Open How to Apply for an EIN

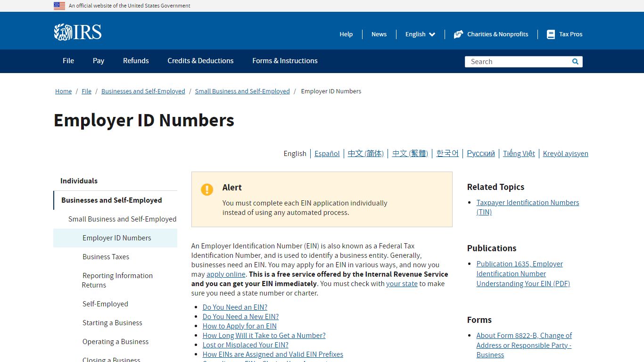pos(239,326)
